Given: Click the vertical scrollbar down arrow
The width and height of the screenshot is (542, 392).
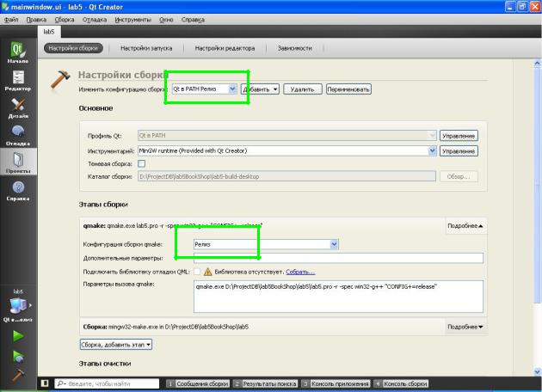Looking at the screenshot, I should point(537,371).
